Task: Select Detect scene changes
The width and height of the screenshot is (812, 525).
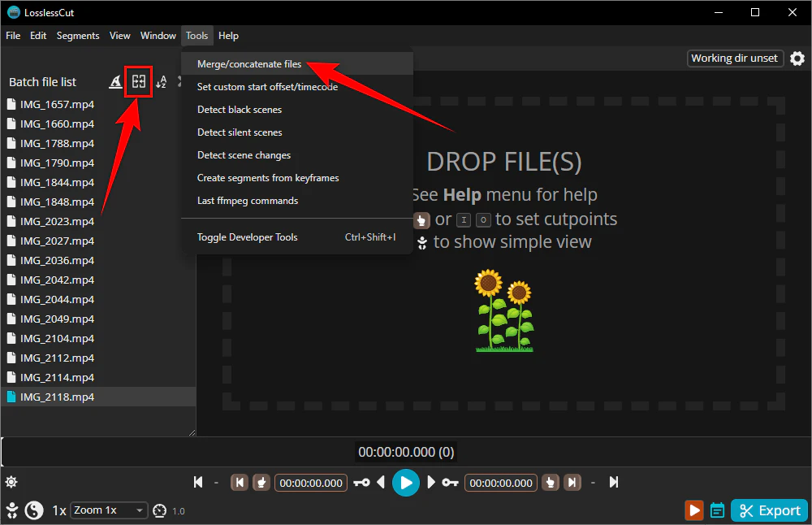Action: (297, 155)
